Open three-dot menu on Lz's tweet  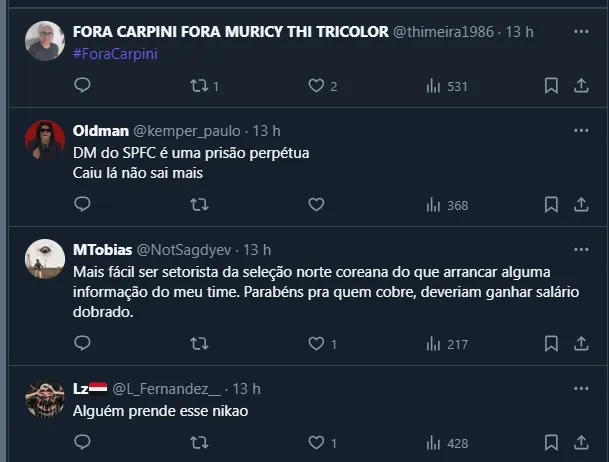click(581, 388)
